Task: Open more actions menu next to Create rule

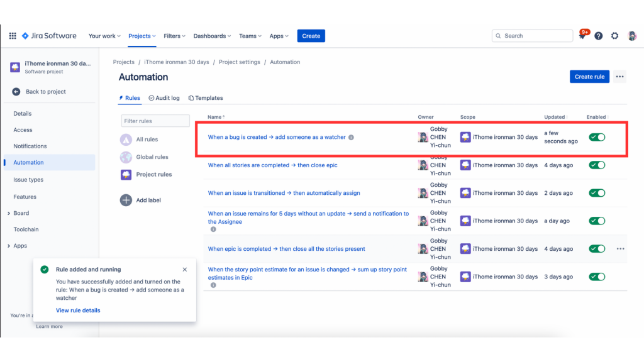Action: tap(619, 77)
